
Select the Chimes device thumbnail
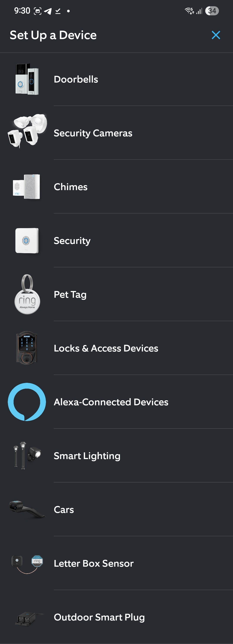[x=27, y=187]
